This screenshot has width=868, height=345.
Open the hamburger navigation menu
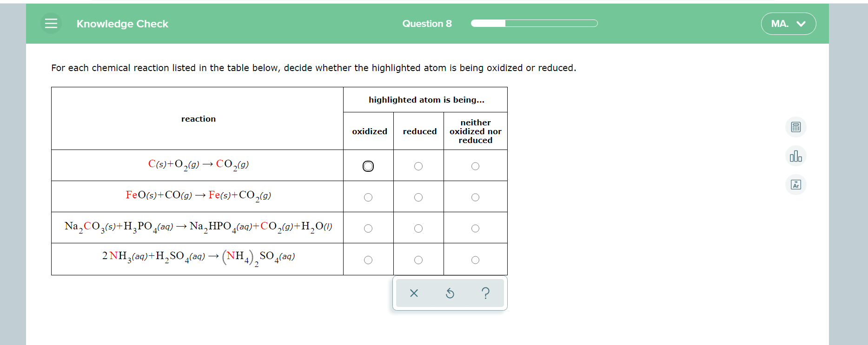click(51, 23)
